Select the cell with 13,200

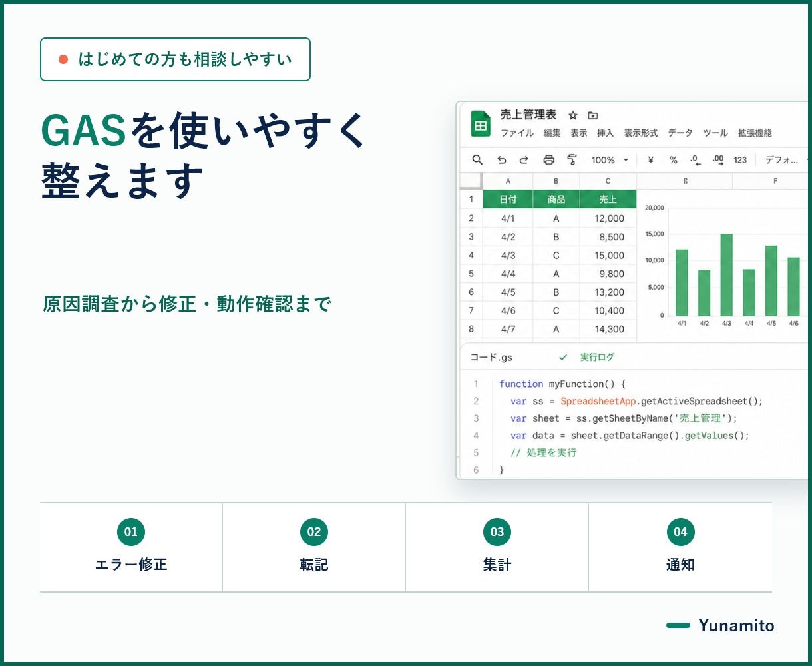coord(608,292)
